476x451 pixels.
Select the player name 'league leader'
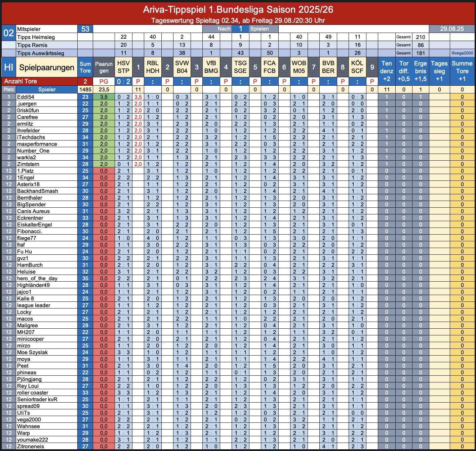click(34, 305)
